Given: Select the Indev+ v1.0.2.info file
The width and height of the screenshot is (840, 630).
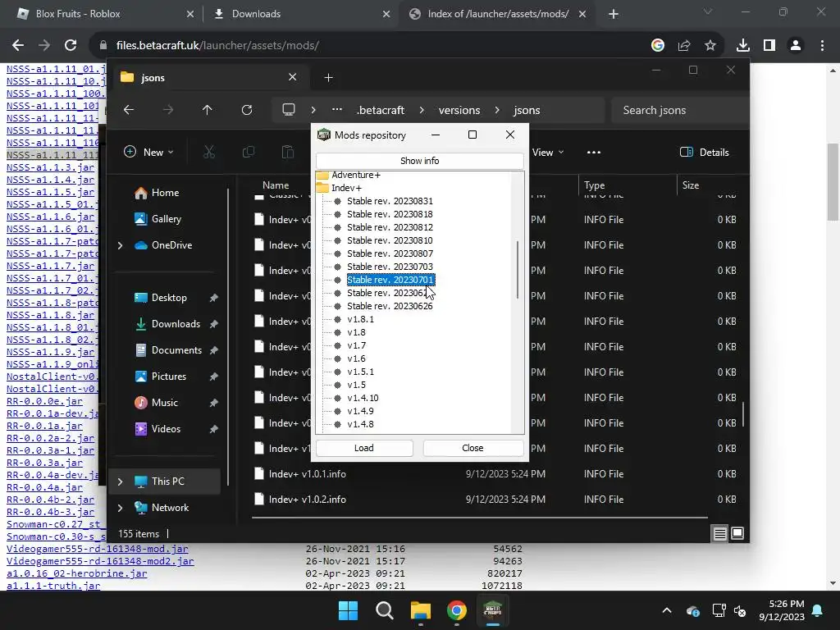Looking at the screenshot, I should pos(308,500).
